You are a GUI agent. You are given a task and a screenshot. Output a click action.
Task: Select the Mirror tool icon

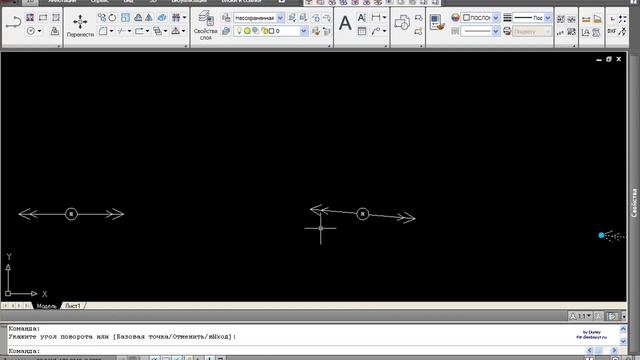(x=149, y=18)
